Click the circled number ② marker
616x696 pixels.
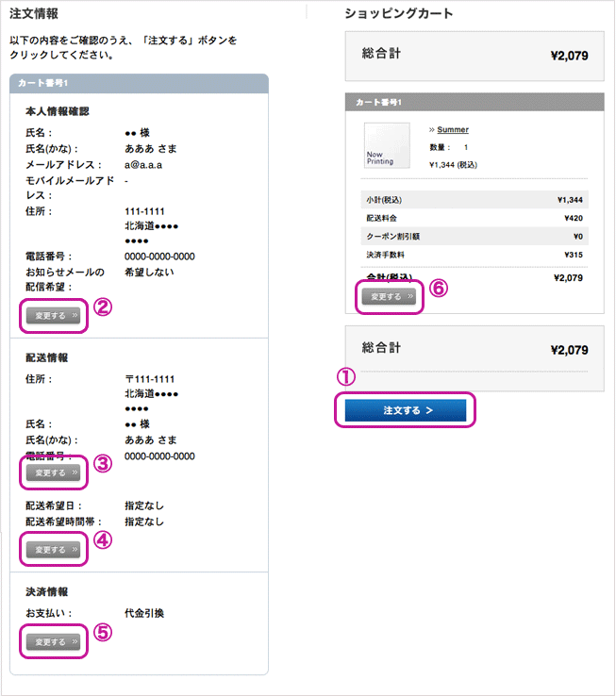pos(103,307)
